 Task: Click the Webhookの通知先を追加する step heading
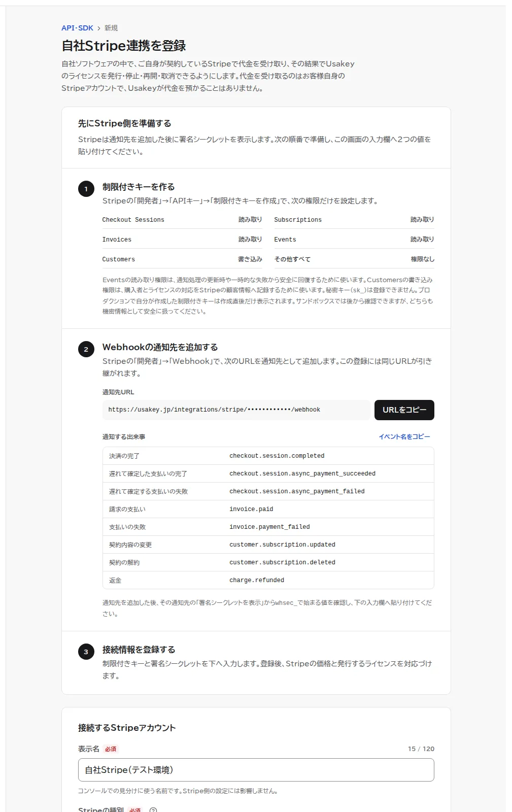160,347
